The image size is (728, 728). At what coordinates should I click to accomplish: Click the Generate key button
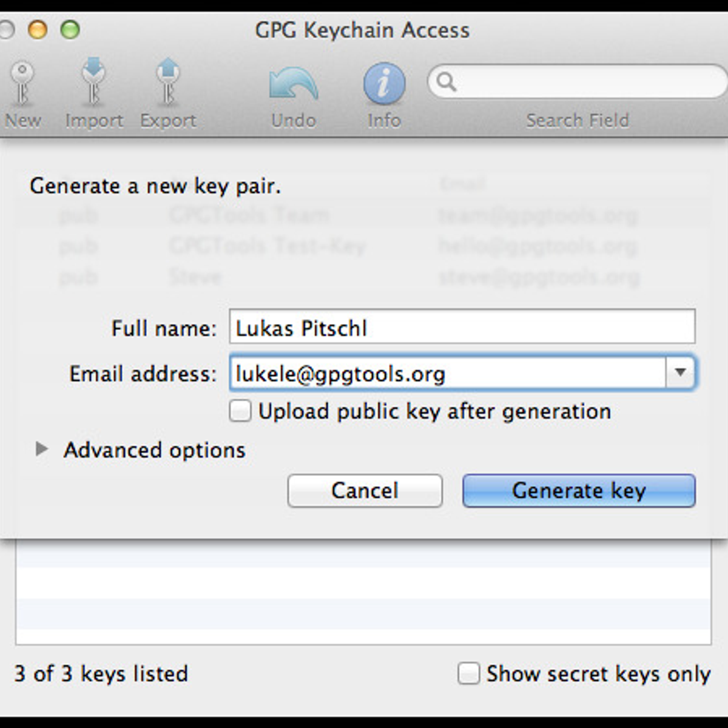[579, 491]
